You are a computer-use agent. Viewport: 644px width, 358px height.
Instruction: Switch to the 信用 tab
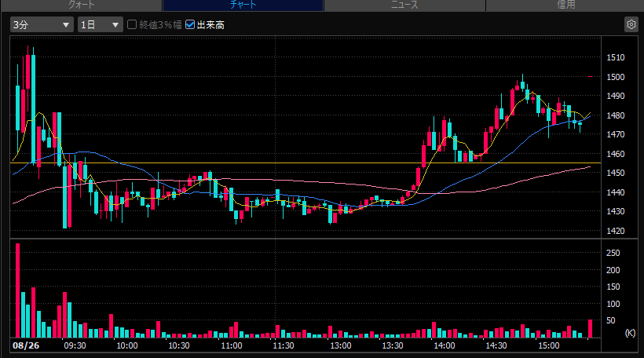click(565, 5)
